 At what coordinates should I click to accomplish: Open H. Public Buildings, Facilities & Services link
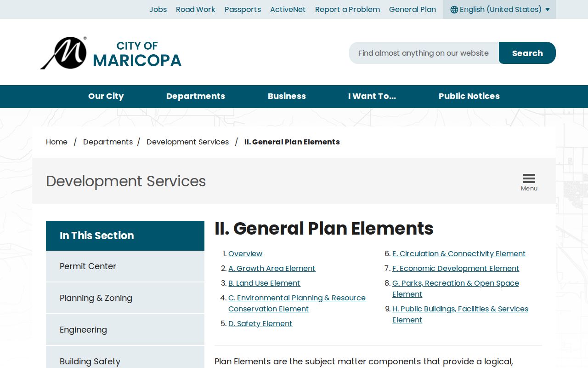460,315
